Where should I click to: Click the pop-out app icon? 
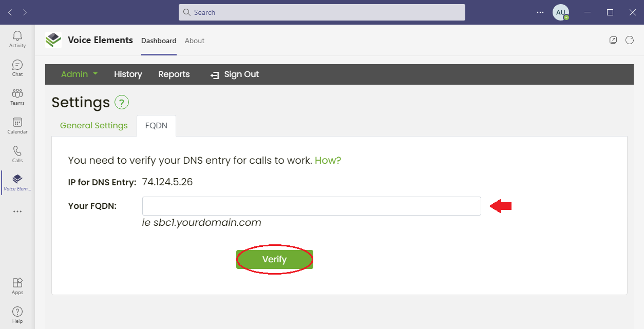[613, 40]
